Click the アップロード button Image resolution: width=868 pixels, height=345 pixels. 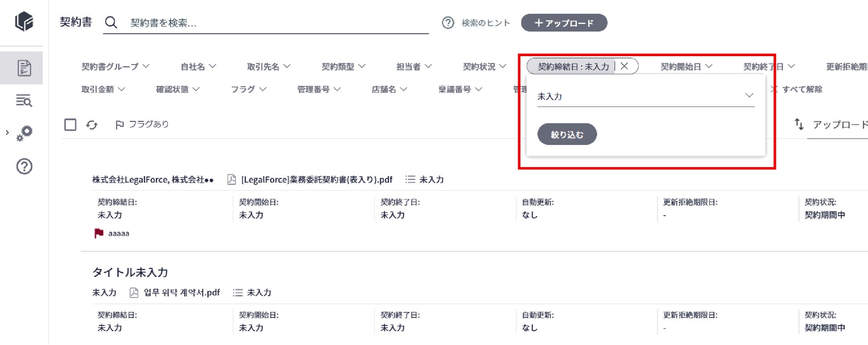[564, 23]
